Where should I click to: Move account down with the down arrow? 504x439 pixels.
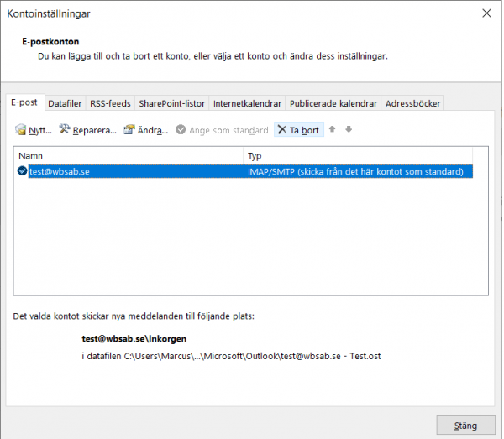point(349,130)
